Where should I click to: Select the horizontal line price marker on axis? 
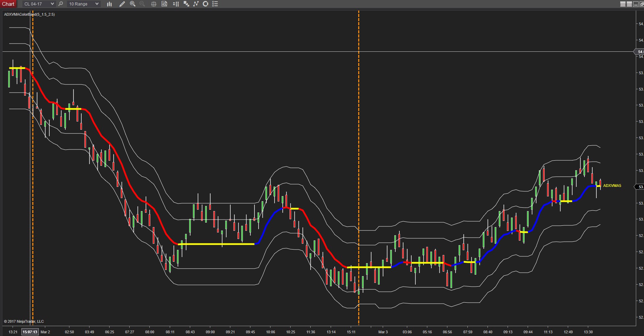click(639, 52)
